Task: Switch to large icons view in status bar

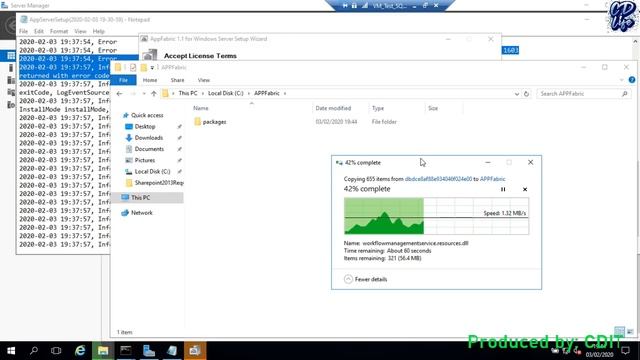Action: click(630, 332)
